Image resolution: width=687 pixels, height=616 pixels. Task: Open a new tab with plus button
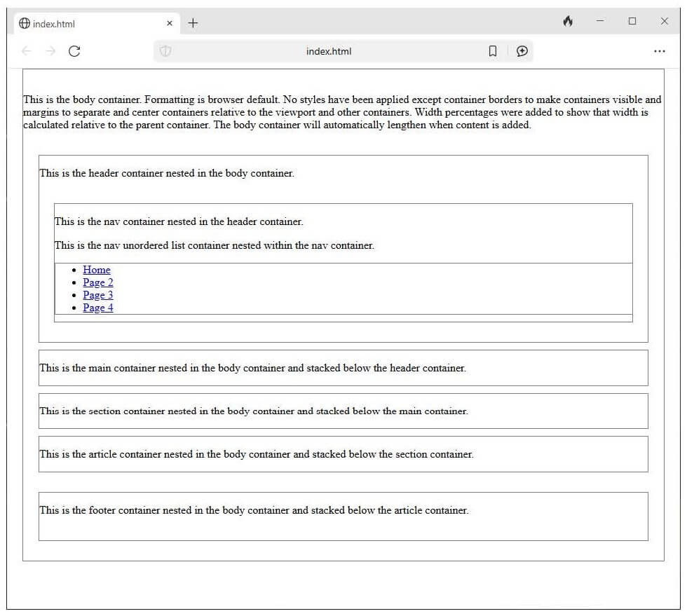[193, 23]
